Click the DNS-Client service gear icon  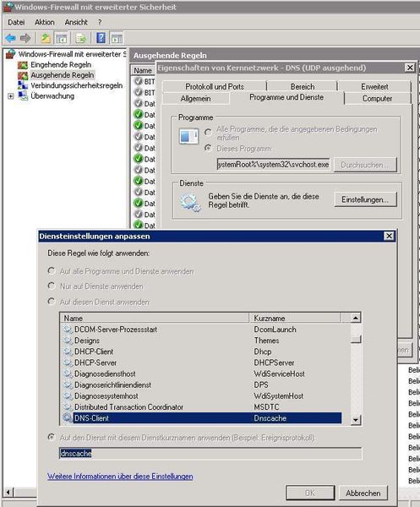68,418
